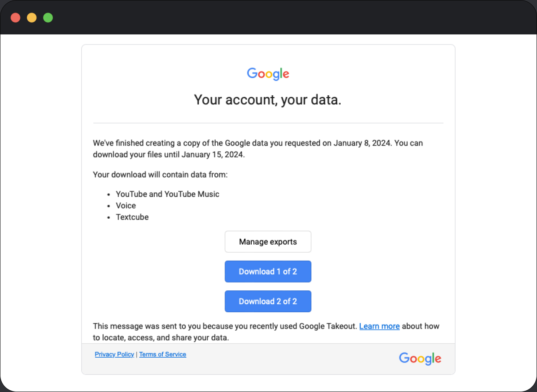Open the Terms of Service

[162, 354]
